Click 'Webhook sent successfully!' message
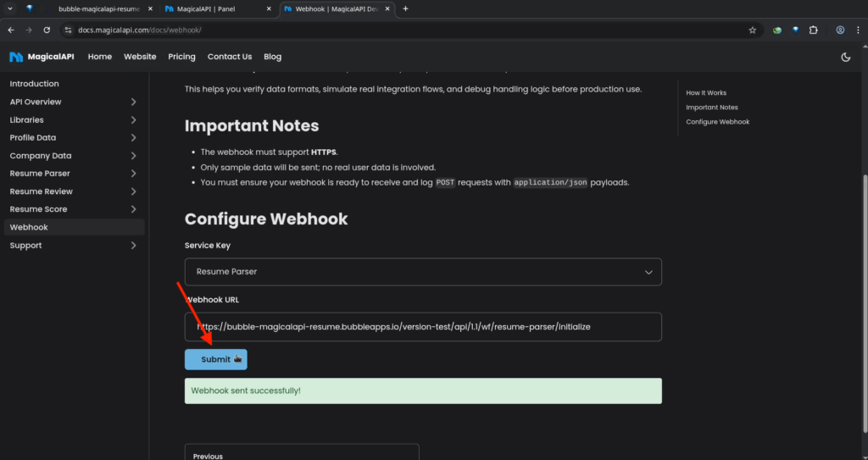This screenshot has height=460, width=868. [x=423, y=391]
